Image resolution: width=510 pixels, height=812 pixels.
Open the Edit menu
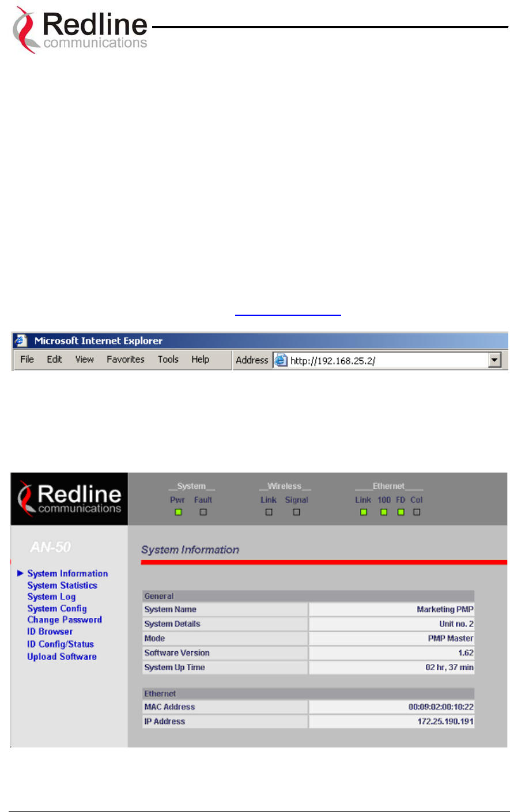[55, 360]
